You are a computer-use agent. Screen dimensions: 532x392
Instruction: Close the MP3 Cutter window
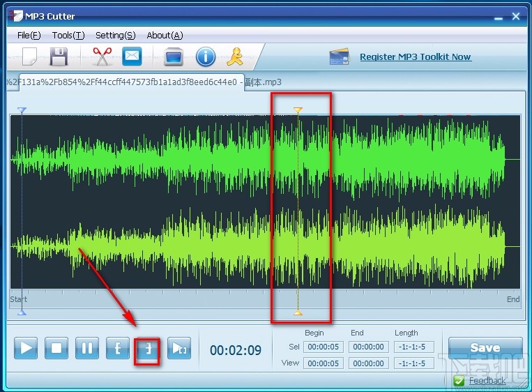coord(516,16)
